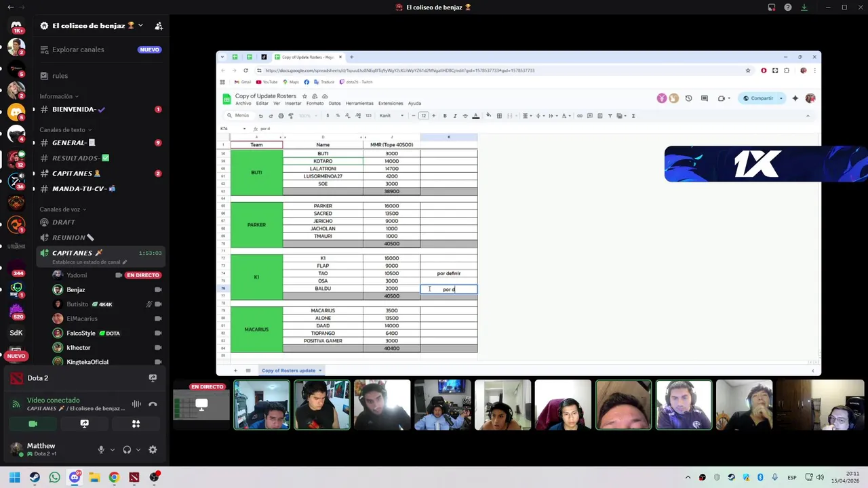Star the Copy of Update Rosters document
This screenshot has width=868, height=488.
[x=304, y=96]
